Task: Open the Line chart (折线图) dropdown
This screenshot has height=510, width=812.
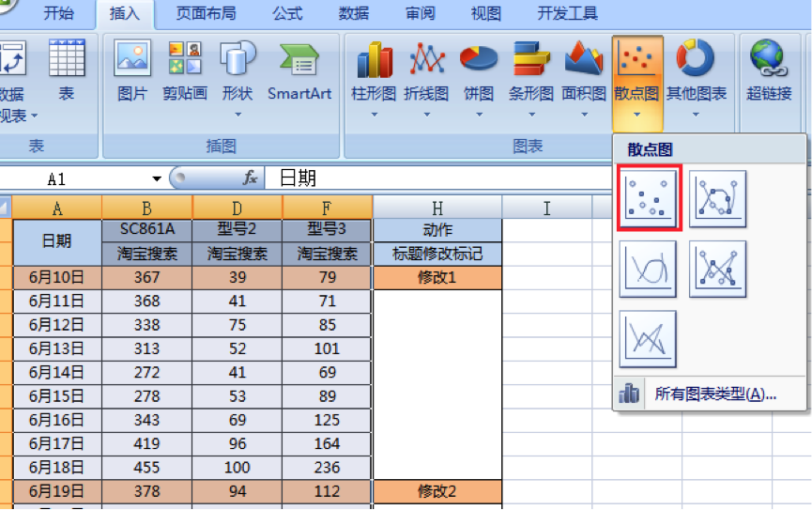Action: point(426,115)
